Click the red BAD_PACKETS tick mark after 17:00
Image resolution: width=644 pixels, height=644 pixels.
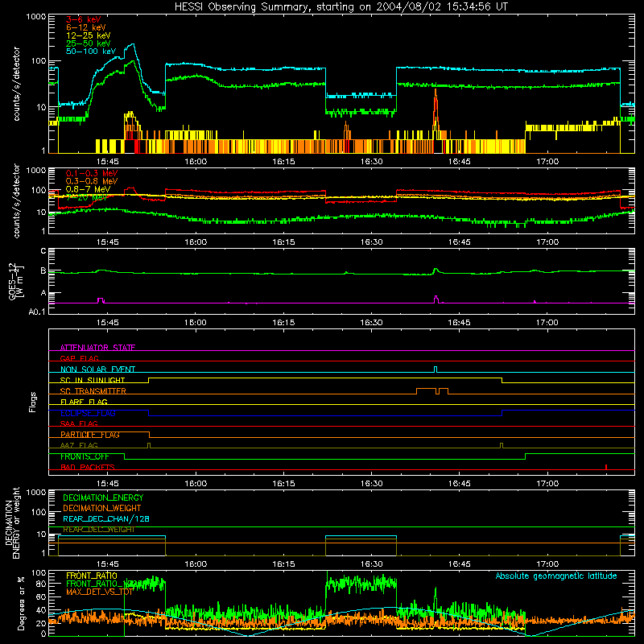coord(606,467)
